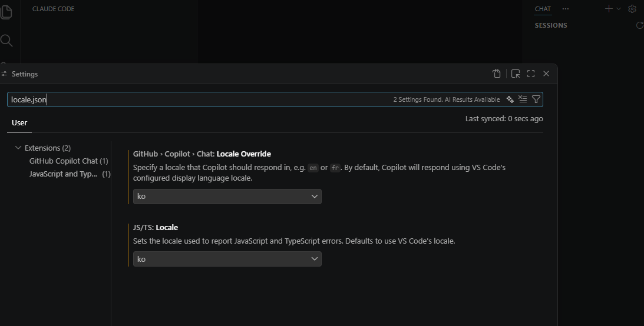This screenshot has width=644, height=326.
Task: Click the Last synced status text
Action: [x=504, y=118]
